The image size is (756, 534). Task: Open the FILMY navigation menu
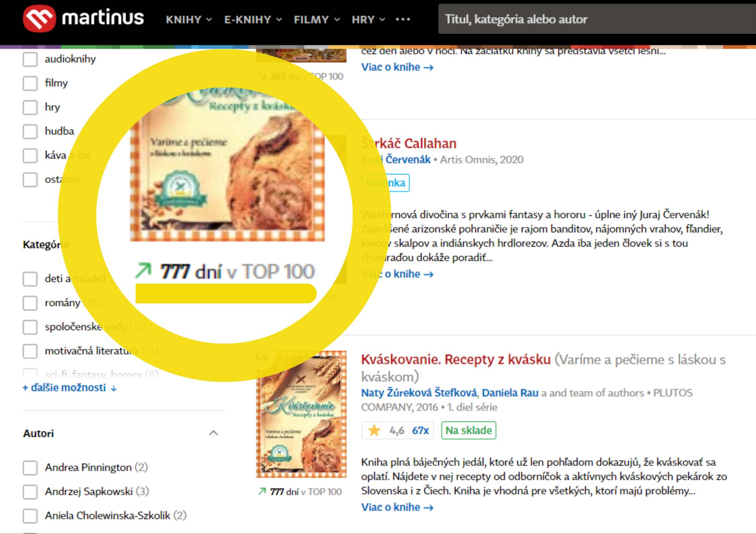point(317,20)
